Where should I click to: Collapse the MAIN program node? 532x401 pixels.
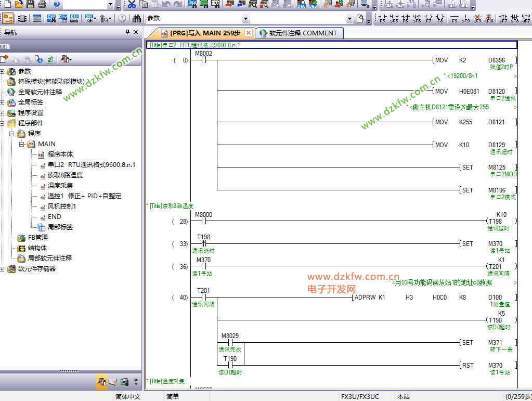click(22, 144)
